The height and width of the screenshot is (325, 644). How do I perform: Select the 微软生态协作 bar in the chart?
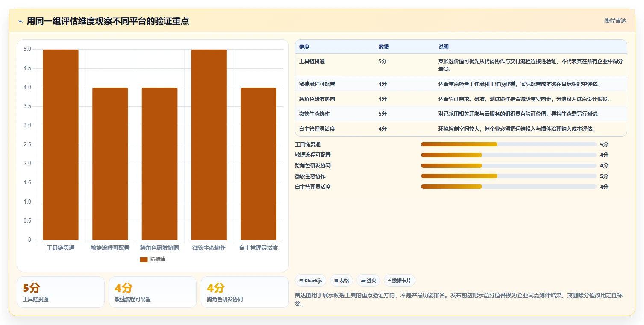(x=209, y=145)
